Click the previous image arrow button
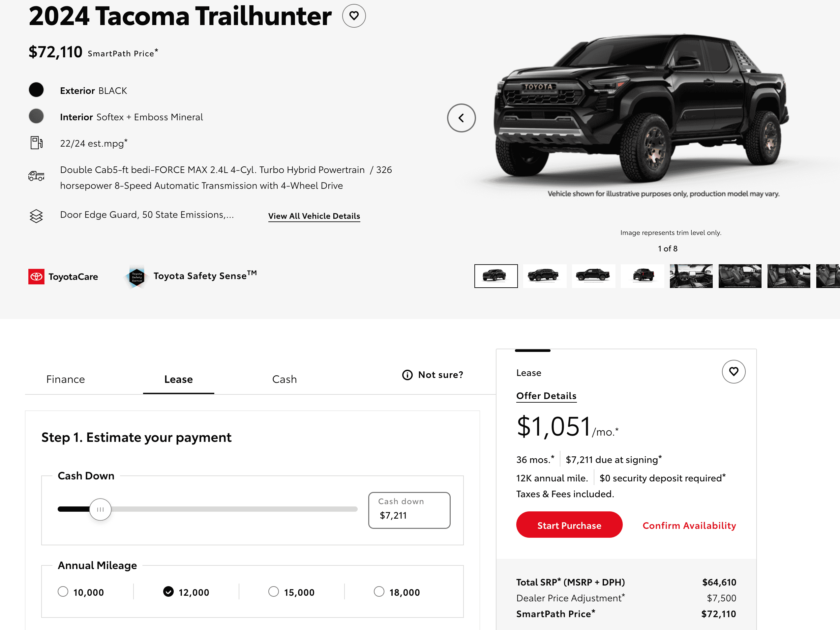This screenshot has height=630, width=840. (461, 118)
